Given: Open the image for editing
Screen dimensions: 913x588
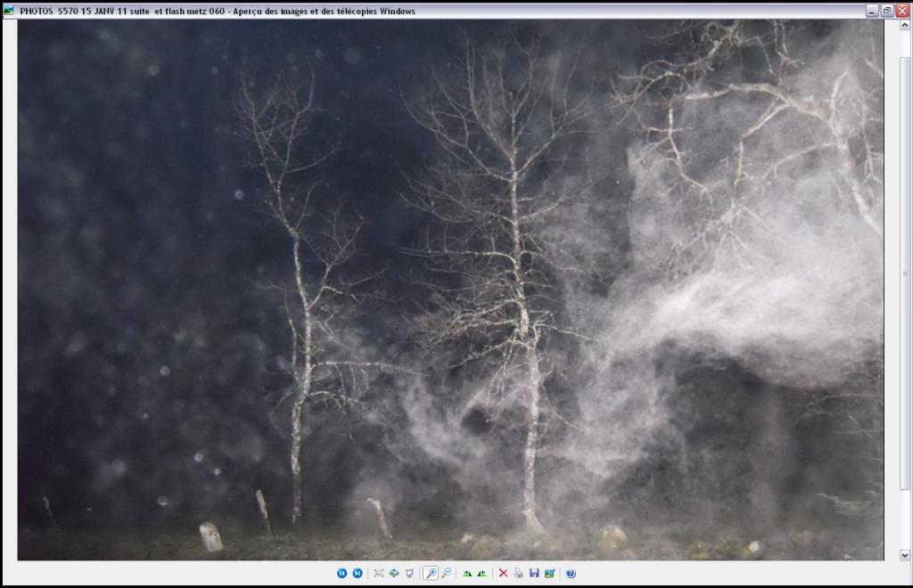Looking at the screenshot, I should tap(549, 574).
